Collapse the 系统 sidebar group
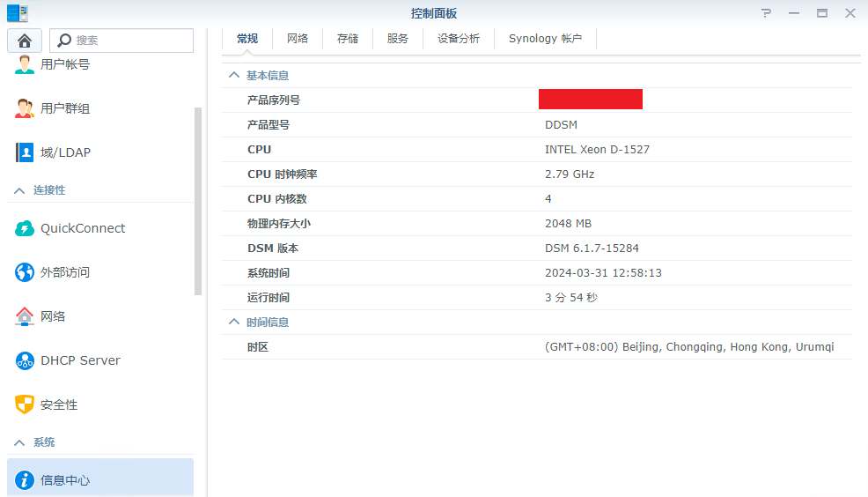The width and height of the screenshot is (868, 497). [x=19, y=442]
